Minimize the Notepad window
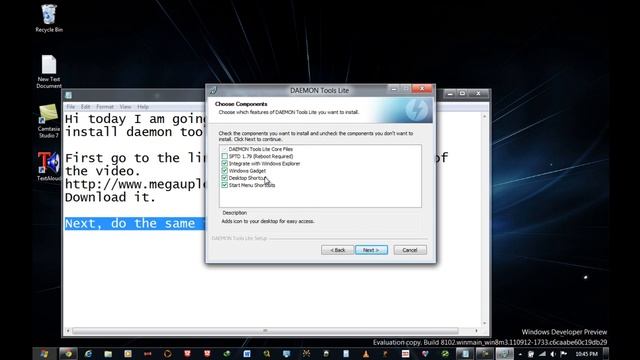This screenshot has width=640, height=360. click(450, 93)
